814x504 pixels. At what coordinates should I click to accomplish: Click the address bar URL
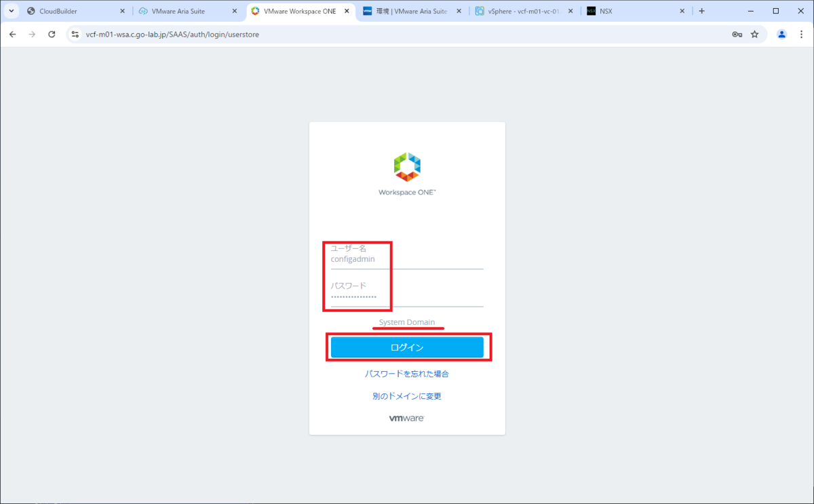172,34
